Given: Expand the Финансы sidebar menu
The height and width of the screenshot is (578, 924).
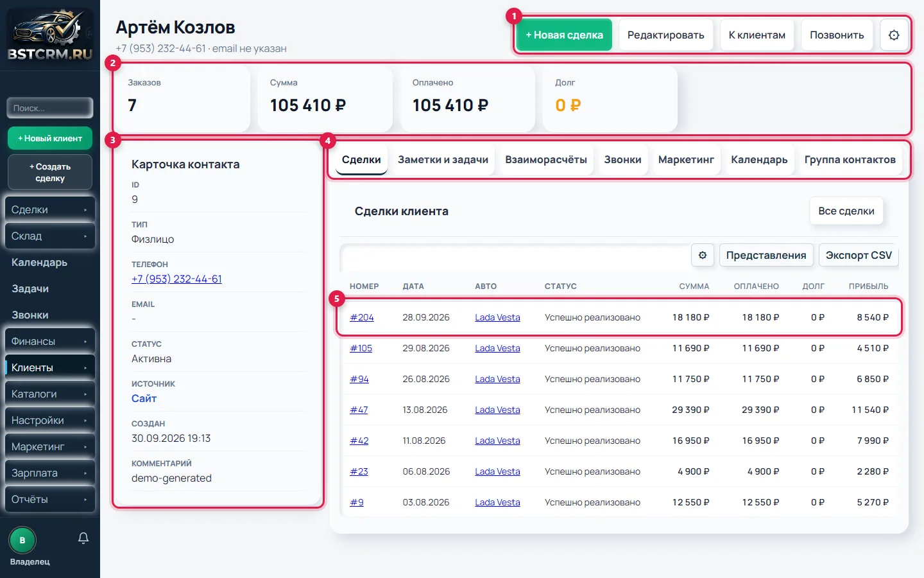Looking at the screenshot, I should coord(50,341).
